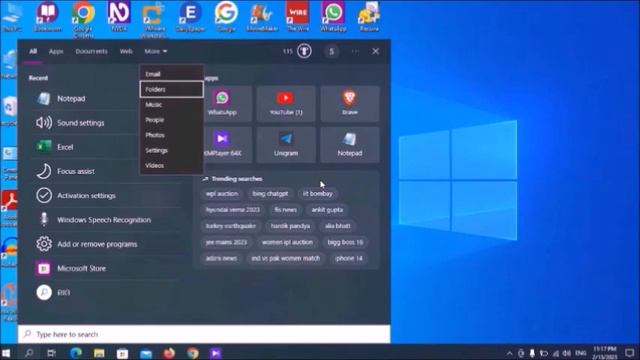Viewport: 640px width, 360px height.
Task: Open the notification center icon
Action: point(629,353)
